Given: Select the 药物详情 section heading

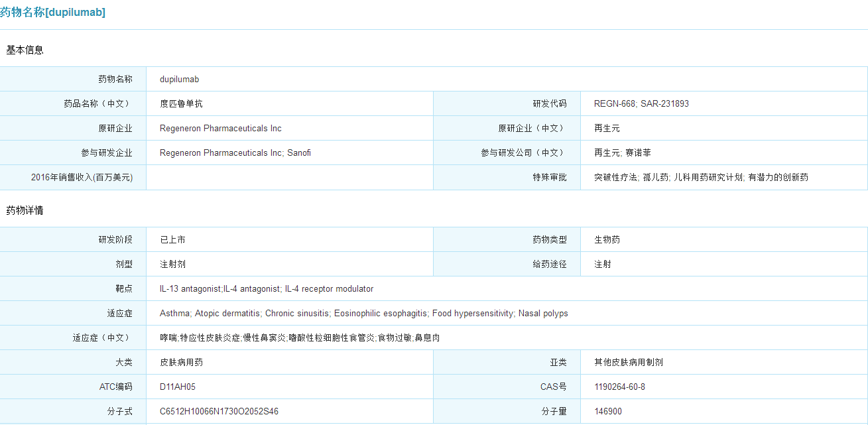Looking at the screenshot, I should click(x=25, y=210).
